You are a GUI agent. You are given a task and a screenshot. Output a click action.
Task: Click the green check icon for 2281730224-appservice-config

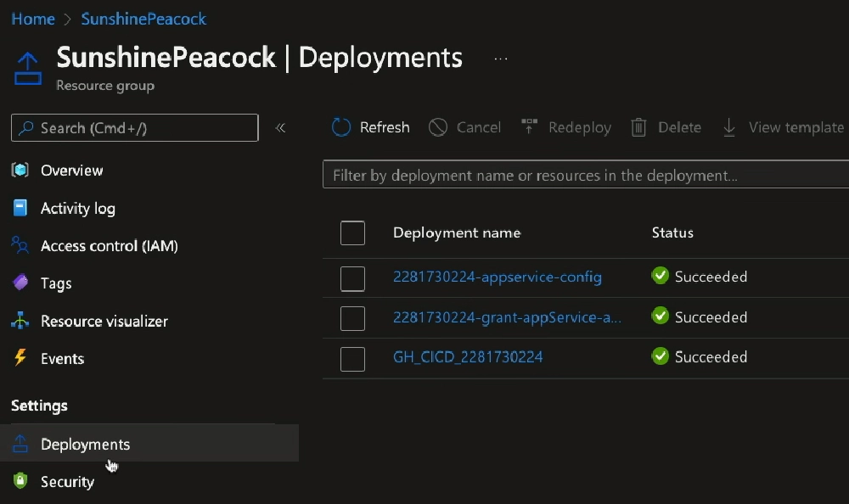(x=660, y=276)
